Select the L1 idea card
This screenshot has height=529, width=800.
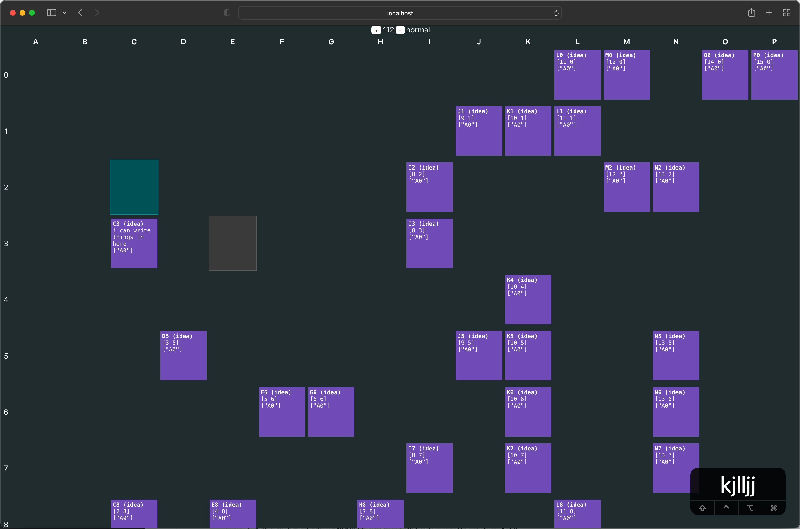[x=577, y=131]
